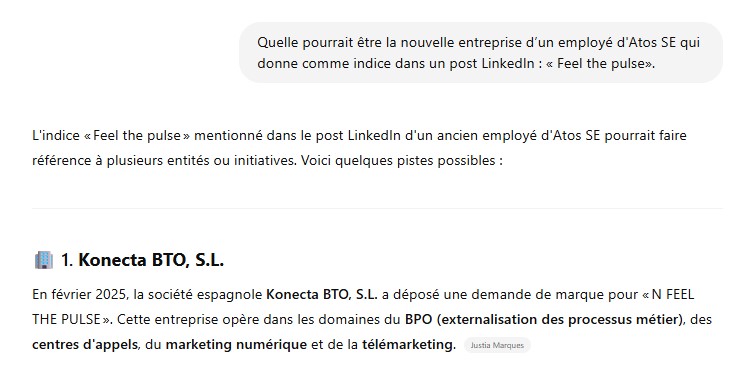Image resolution: width=739 pixels, height=375 pixels.
Task: Click the office building emoji icon
Action: (x=44, y=260)
